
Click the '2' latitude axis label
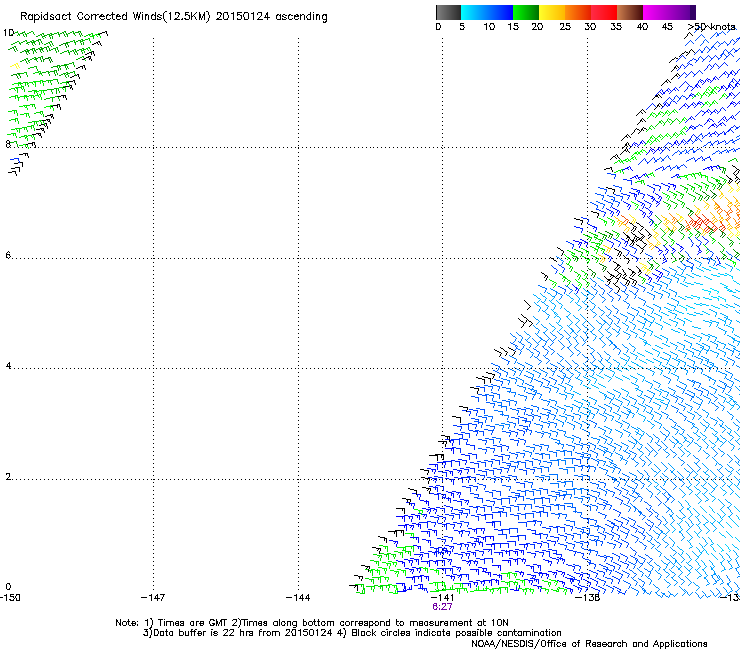point(8,477)
